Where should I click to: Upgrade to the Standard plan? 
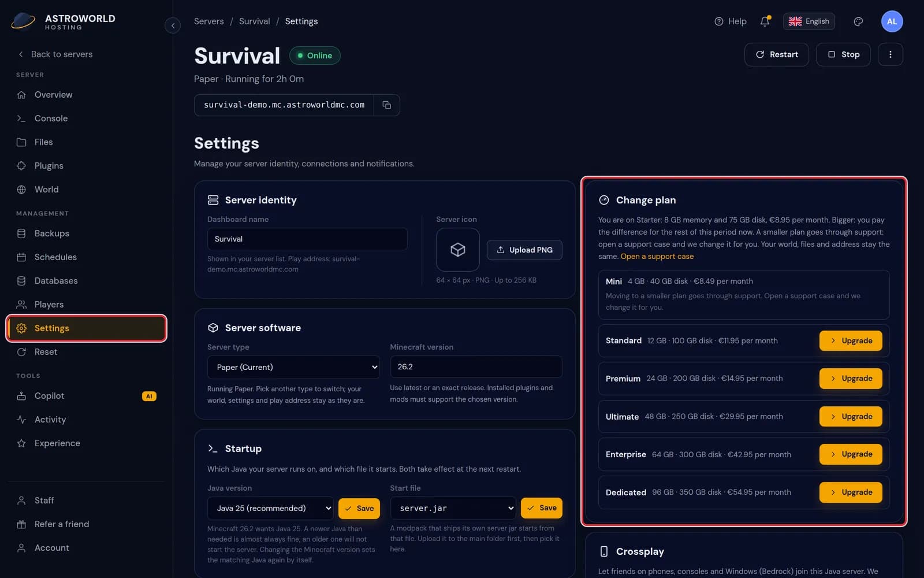(x=851, y=341)
